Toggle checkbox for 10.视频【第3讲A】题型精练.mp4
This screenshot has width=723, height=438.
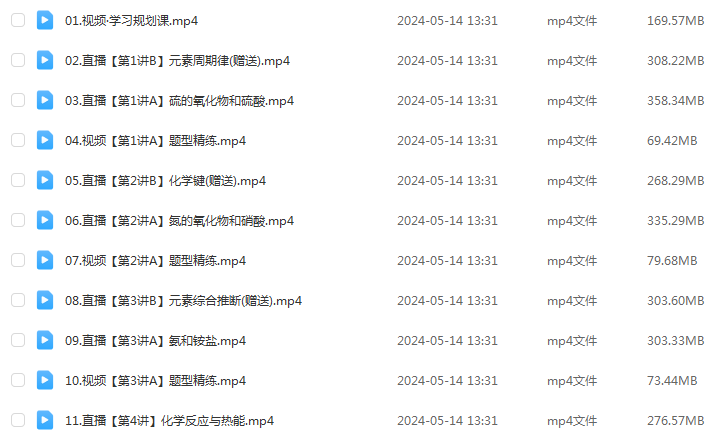18,380
